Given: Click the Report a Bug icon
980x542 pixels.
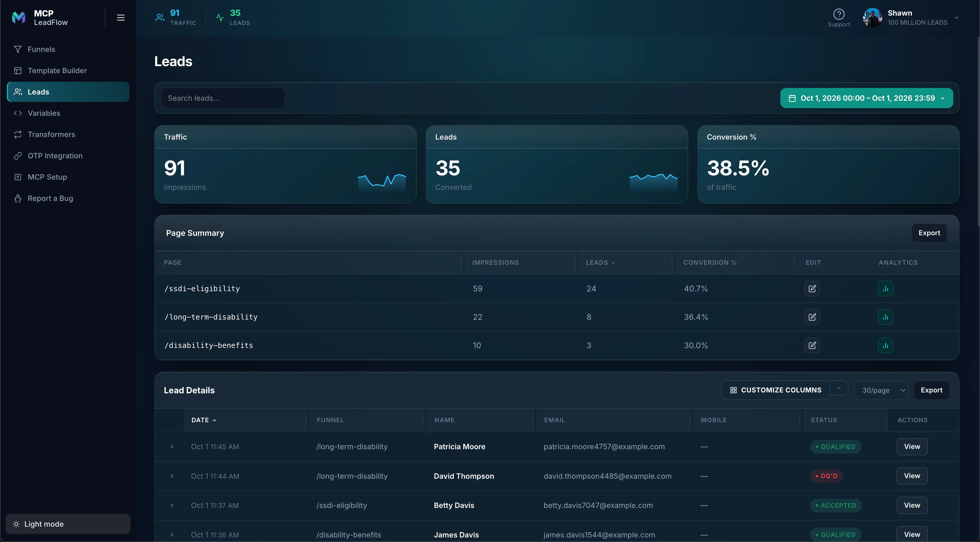Looking at the screenshot, I should click(x=18, y=198).
